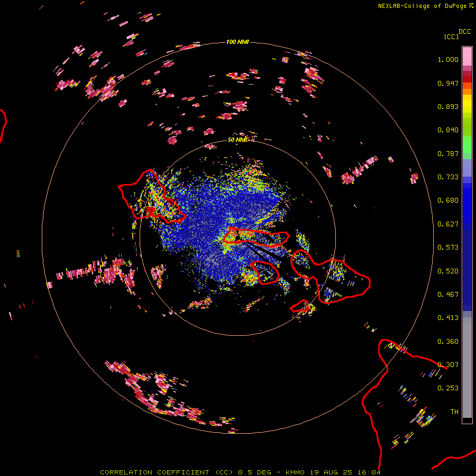Select the 0.893 color scale value
Viewport: 476px width, 476px height.
(x=448, y=106)
